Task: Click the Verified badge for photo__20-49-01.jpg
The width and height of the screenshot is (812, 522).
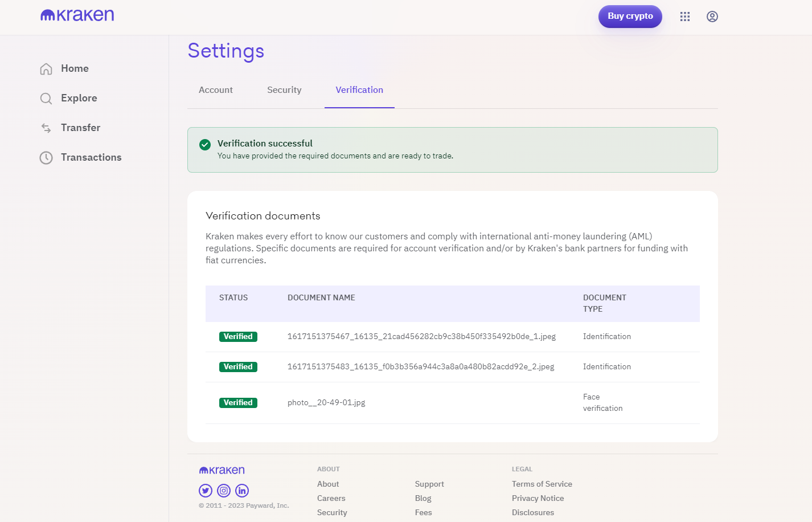Action: [x=238, y=403]
